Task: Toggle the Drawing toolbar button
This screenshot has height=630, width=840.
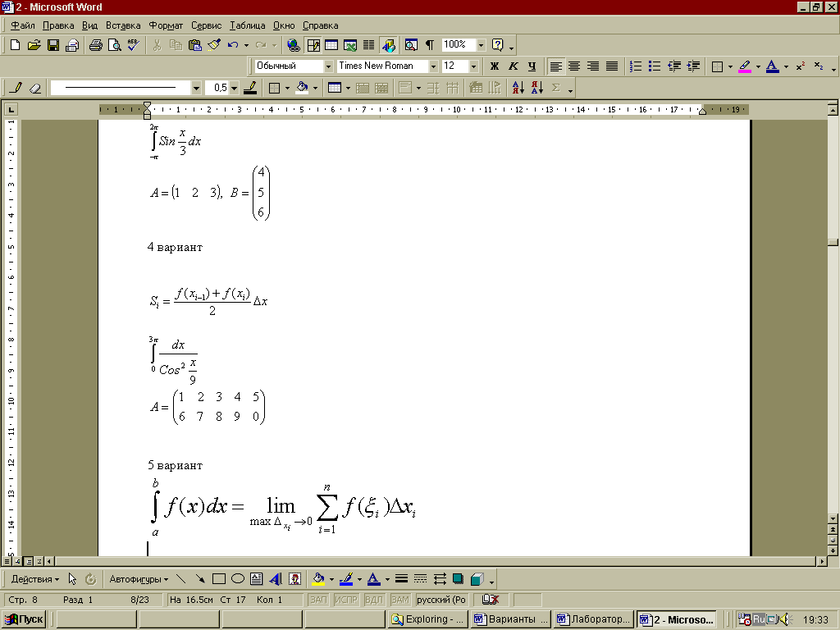Action: point(388,45)
